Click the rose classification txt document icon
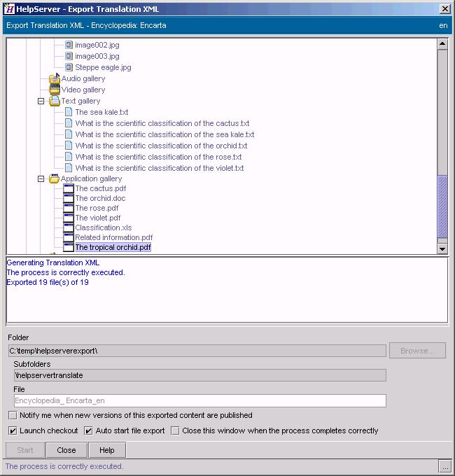Screen dimensions: 455x476 69,157
